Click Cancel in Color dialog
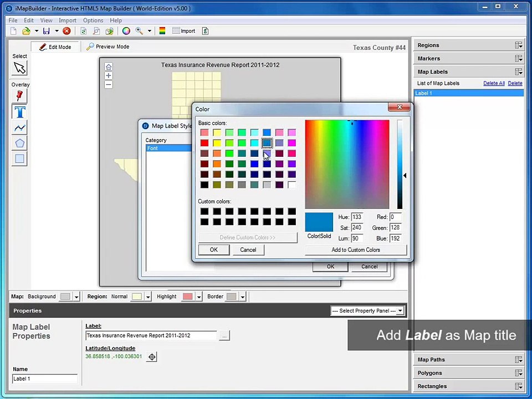 (248, 250)
